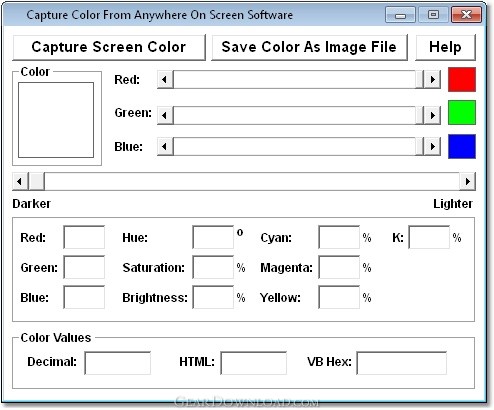The height and width of the screenshot is (410, 494).
Task: Increase Green with its right arrow
Action: click(432, 115)
